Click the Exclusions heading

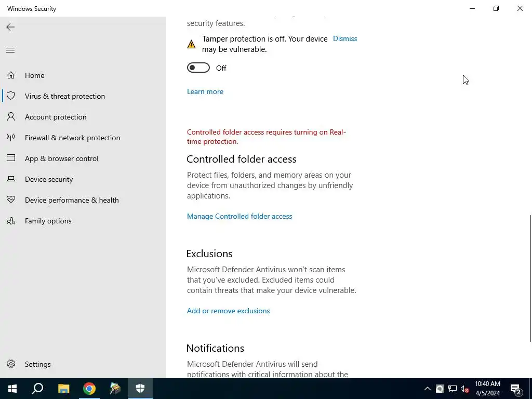click(209, 254)
